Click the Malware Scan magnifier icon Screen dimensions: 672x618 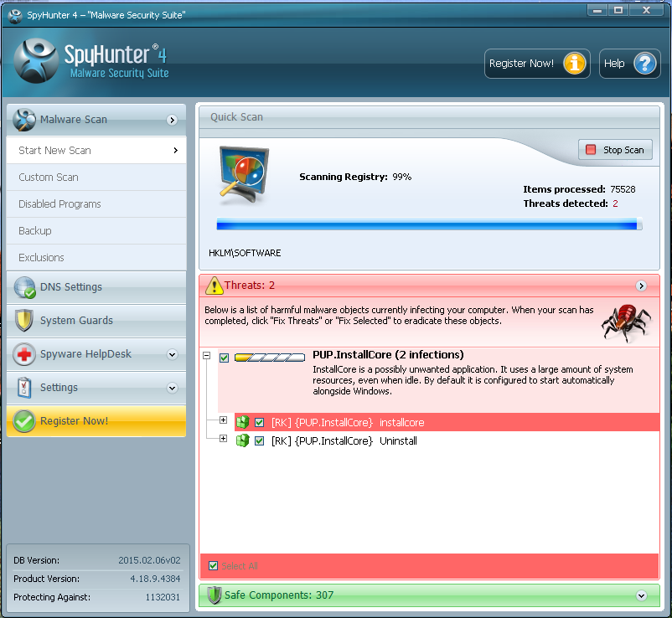(24, 120)
